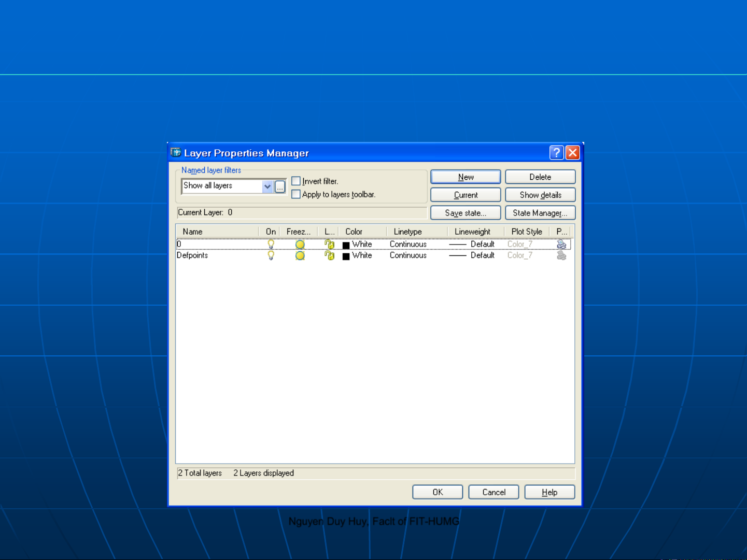Freeze layer 0 using sun icon

click(x=300, y=245)
